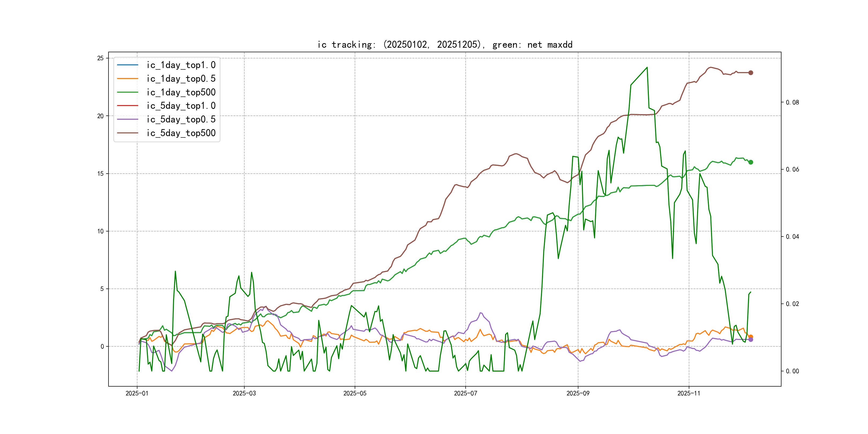This screenshot has width=868, height=434.
Task: Click the 2025-07 x-axis tick label
Action: coord(465,393)
